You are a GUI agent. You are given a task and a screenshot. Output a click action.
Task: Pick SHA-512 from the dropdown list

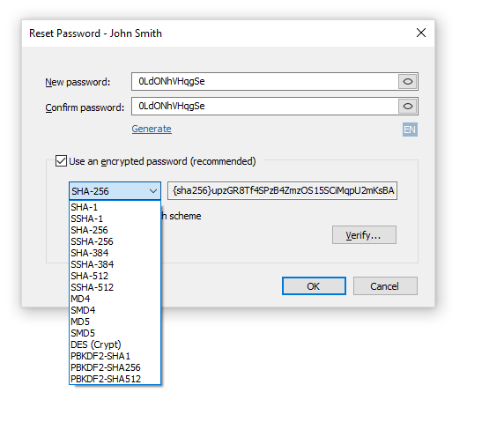tap(115, 276)
